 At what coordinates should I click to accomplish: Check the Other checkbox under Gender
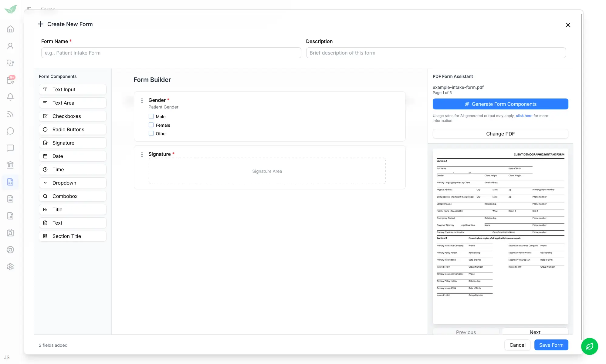(x=151, y=133)
